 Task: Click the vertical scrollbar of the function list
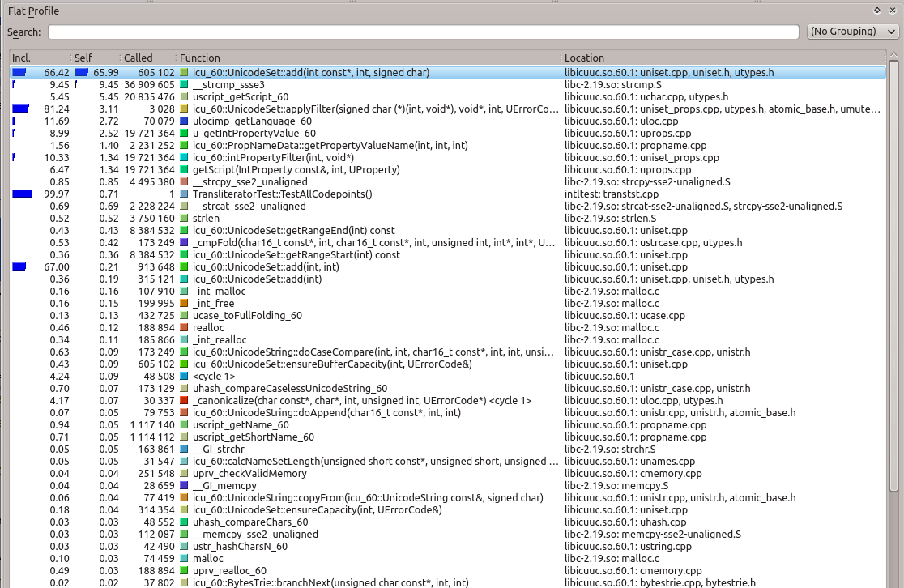pos(893,324)
